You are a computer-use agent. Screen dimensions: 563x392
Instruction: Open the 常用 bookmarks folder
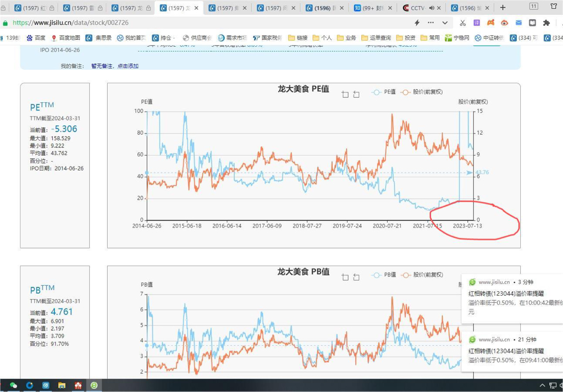430,38
